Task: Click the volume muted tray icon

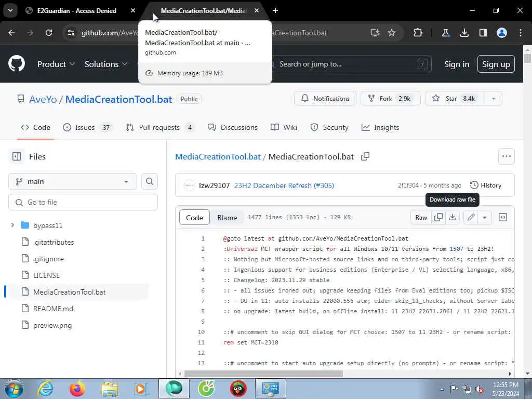Action: (480, 389)
